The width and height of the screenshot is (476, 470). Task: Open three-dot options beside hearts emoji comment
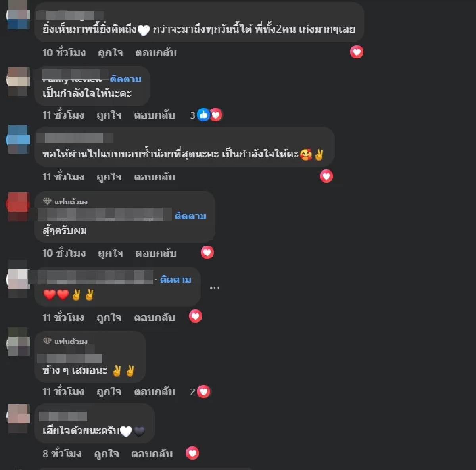(x=214, y=288)
